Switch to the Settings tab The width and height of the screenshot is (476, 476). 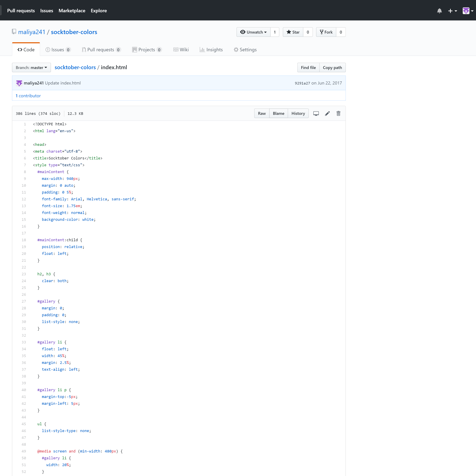pos(245,50)
